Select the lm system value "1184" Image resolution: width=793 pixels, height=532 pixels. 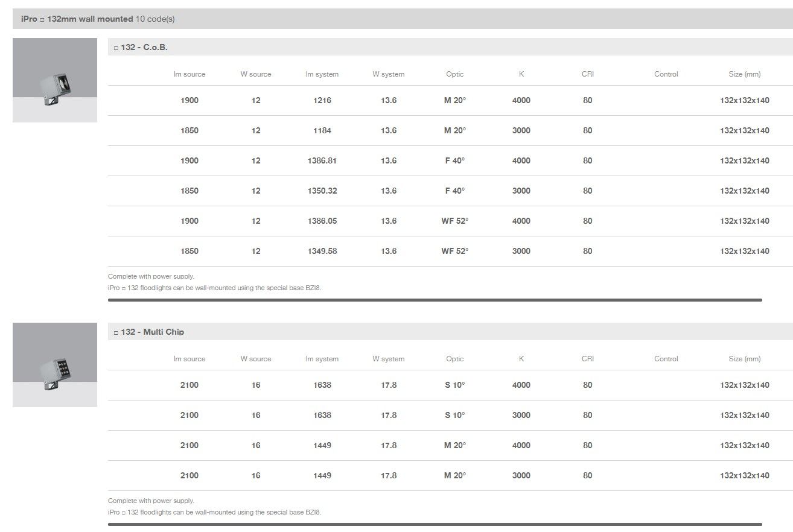[x=322, y=130]
